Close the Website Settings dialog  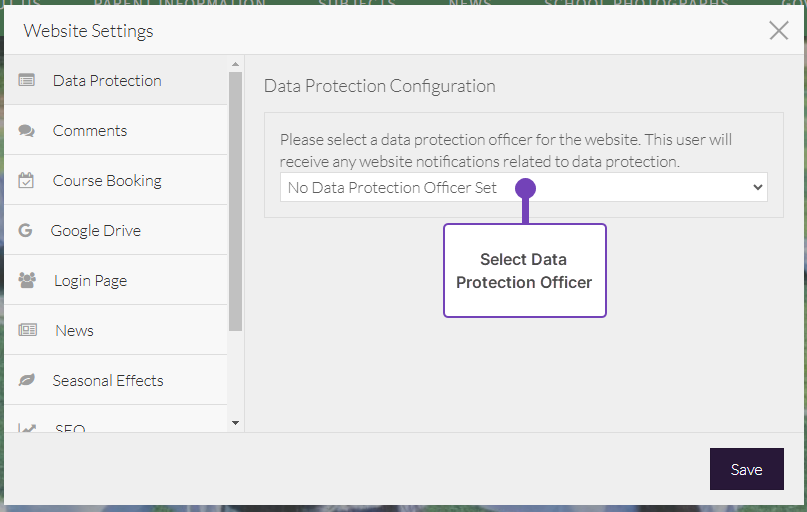(779, 30)
